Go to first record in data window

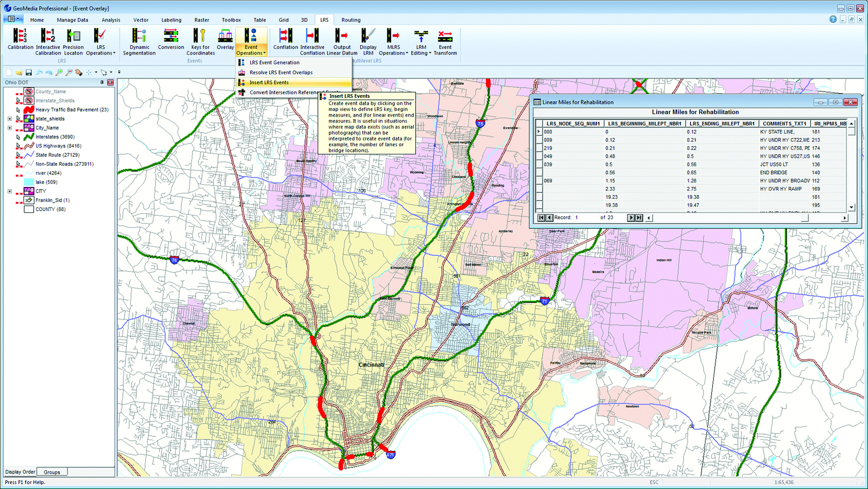542,217
